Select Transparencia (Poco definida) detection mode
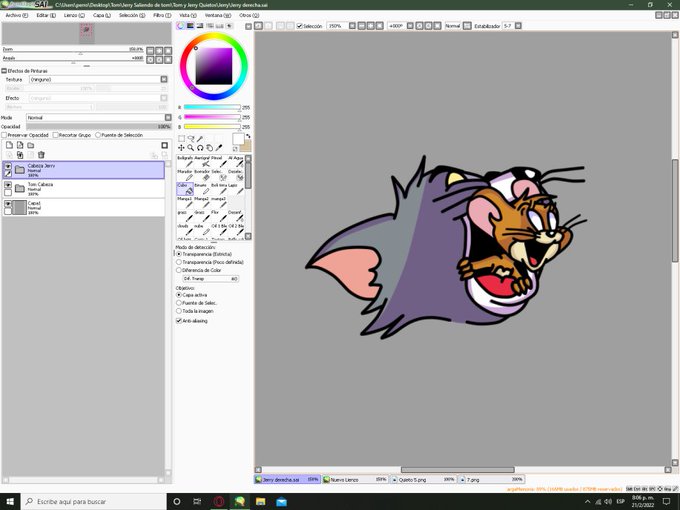The width and height of the screenshot is (680, 510). [179, 262]
